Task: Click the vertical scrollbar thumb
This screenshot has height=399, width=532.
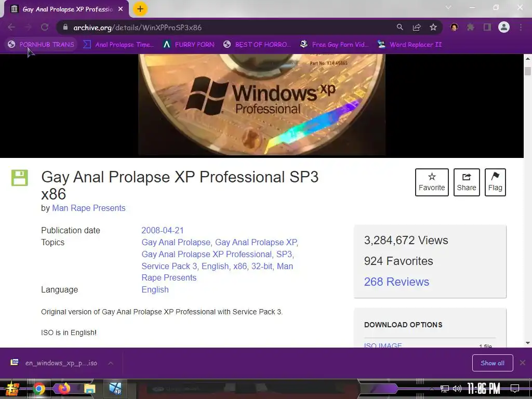Action: click(528, 71)
